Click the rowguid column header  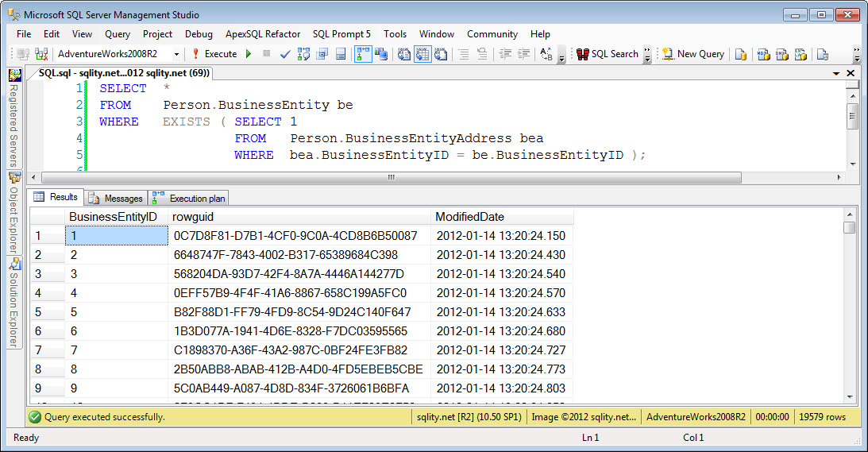299,217
